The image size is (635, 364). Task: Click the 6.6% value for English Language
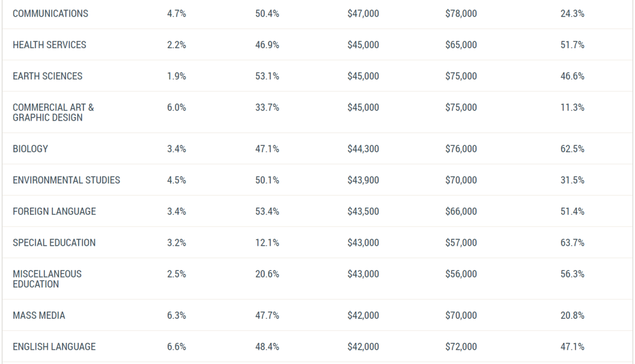176,346
